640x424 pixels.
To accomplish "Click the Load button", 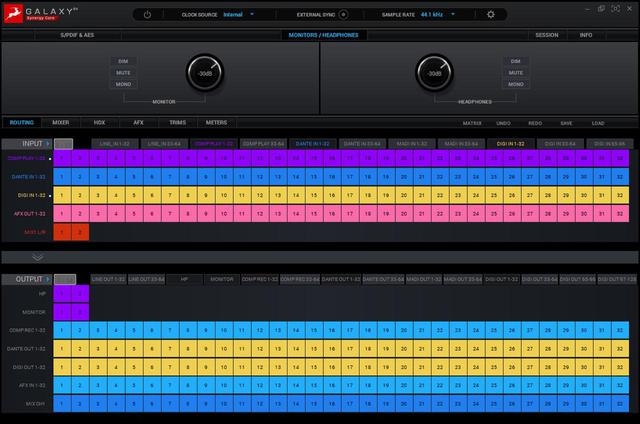I will click(598, 123).
